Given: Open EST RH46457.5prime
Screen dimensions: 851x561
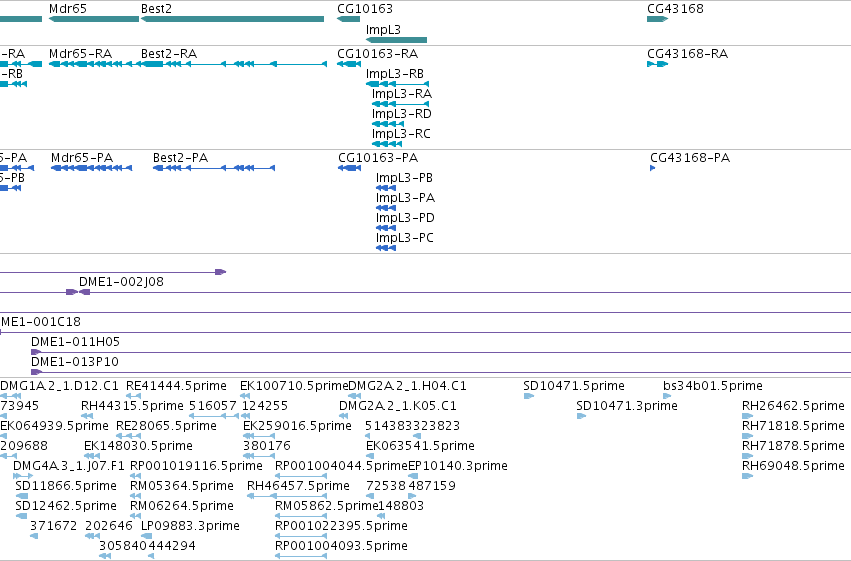Looking at the screenshot, I should click(x=298, y=486).
